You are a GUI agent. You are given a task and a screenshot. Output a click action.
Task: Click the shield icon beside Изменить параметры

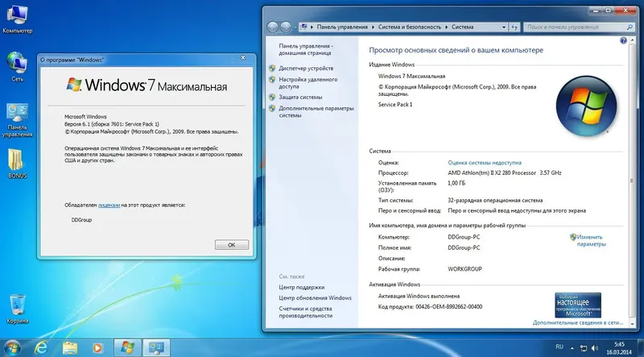coord(573,237)
